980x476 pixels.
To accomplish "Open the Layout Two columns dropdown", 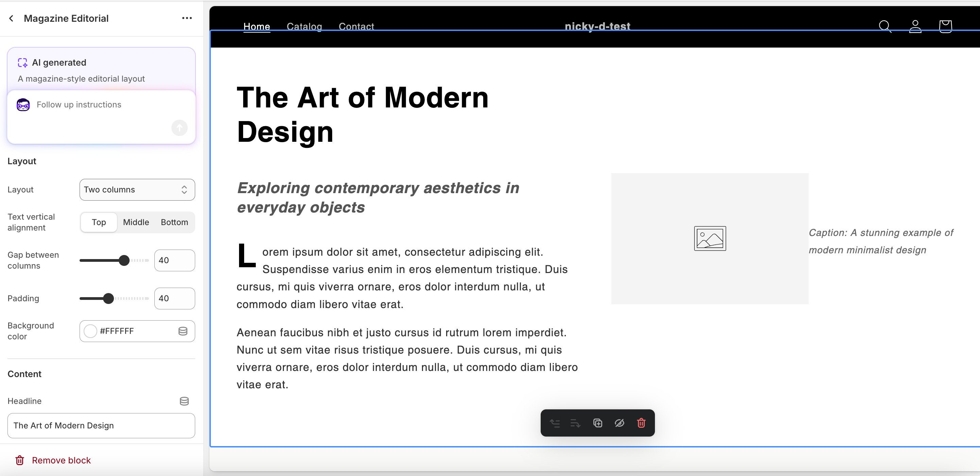I will [137, 189].
